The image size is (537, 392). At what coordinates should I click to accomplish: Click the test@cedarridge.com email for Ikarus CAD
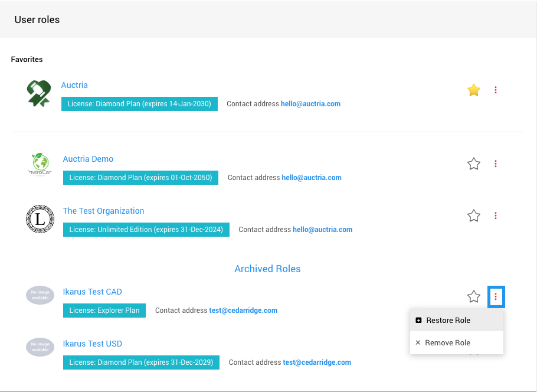click(x=243, y=311)
